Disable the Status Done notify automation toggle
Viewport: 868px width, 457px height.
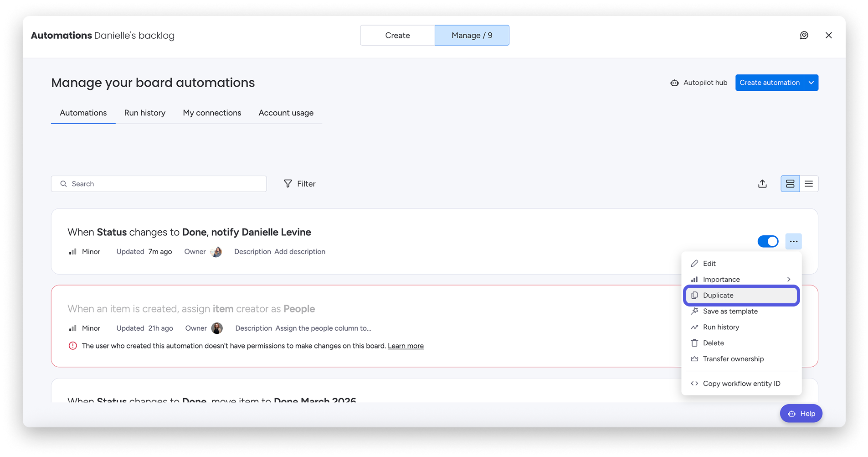tap(768, 241)
